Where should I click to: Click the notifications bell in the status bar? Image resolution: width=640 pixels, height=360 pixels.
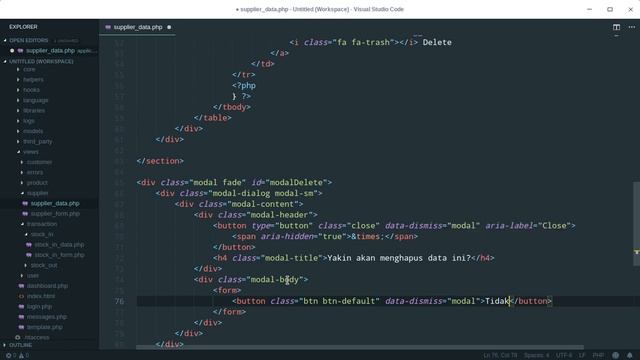630,355
